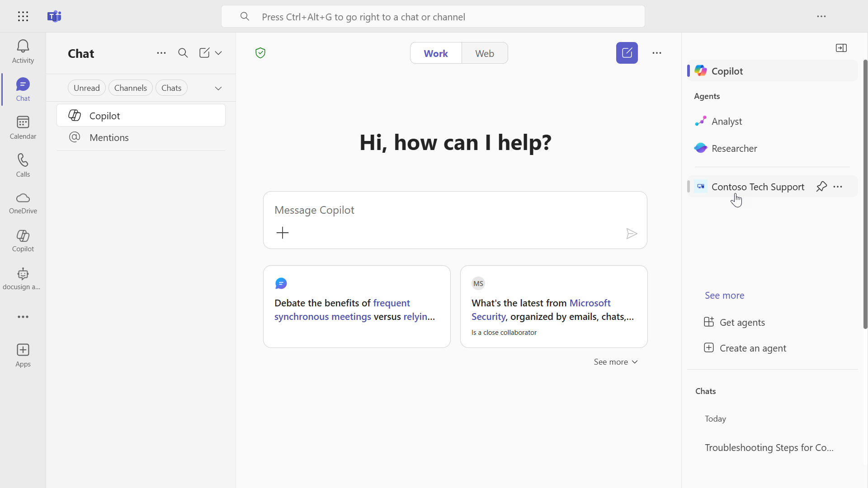This screenshot has width=868, height=488.
Task: Collapse the Copilot side panel icon
Action: click(841, 48)
